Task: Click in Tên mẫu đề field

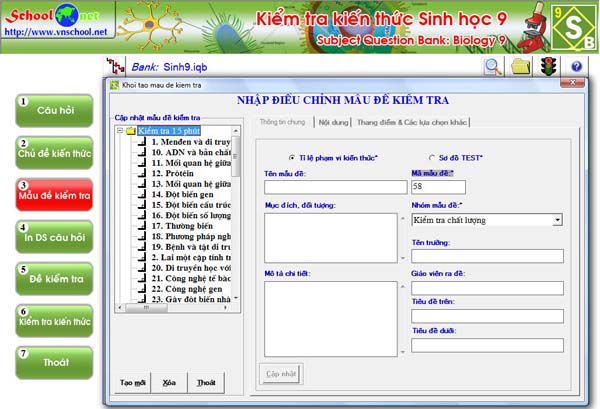Action: click(336, 187)
